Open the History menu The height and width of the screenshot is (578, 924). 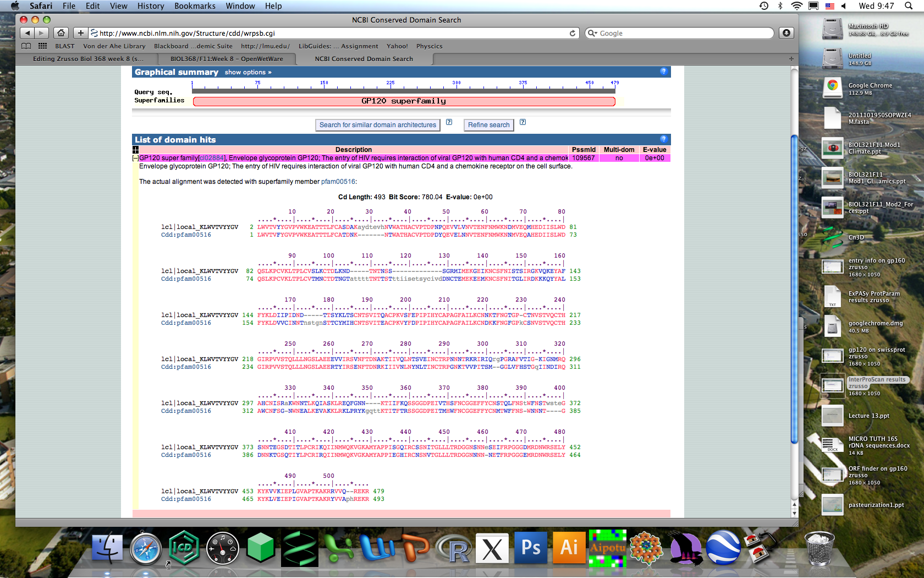click(150, 6)
